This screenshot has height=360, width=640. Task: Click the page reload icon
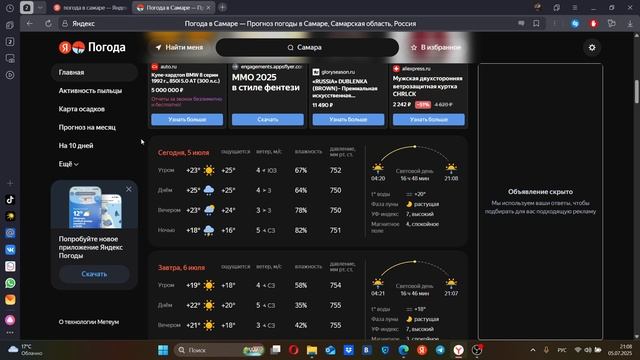pyautogui.click(x=48, y=24)
